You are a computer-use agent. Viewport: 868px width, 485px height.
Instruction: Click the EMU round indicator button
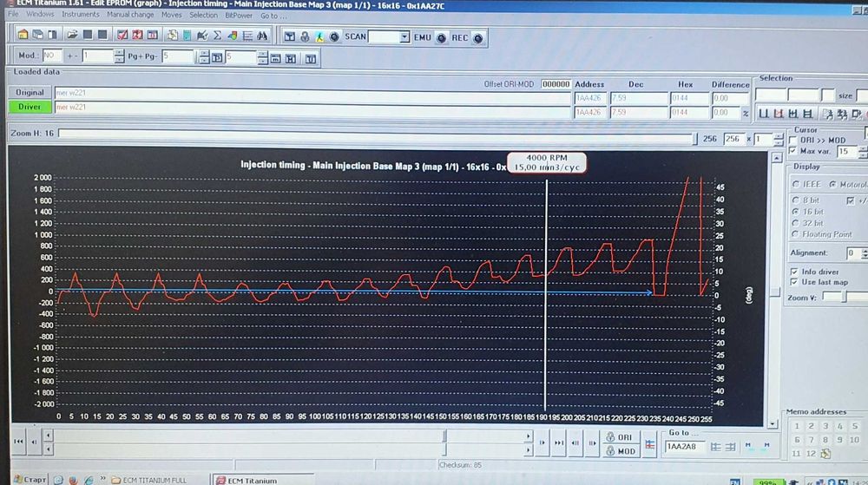click(x=441, y=38)
